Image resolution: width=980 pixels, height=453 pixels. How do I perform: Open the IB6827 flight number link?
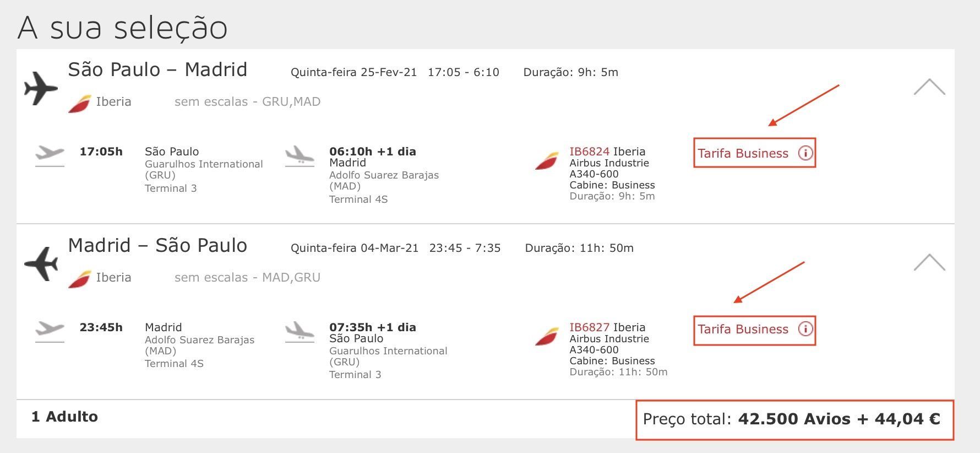(x=589, y=327)
